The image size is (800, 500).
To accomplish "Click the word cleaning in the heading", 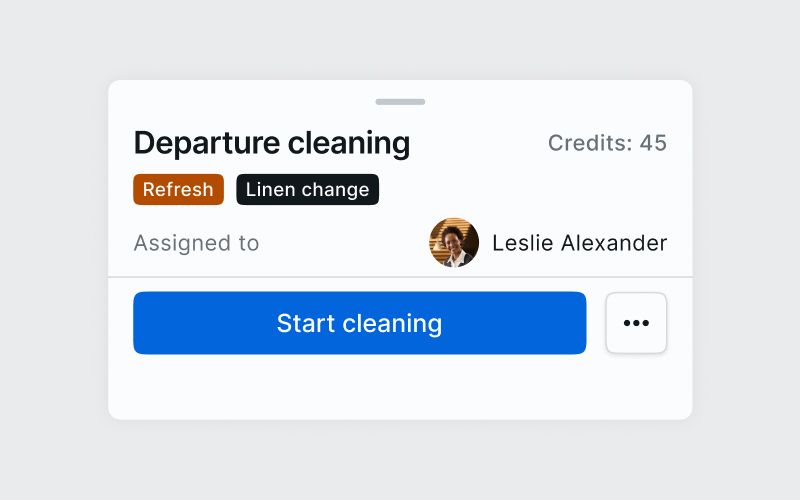I will coord(349,143).
